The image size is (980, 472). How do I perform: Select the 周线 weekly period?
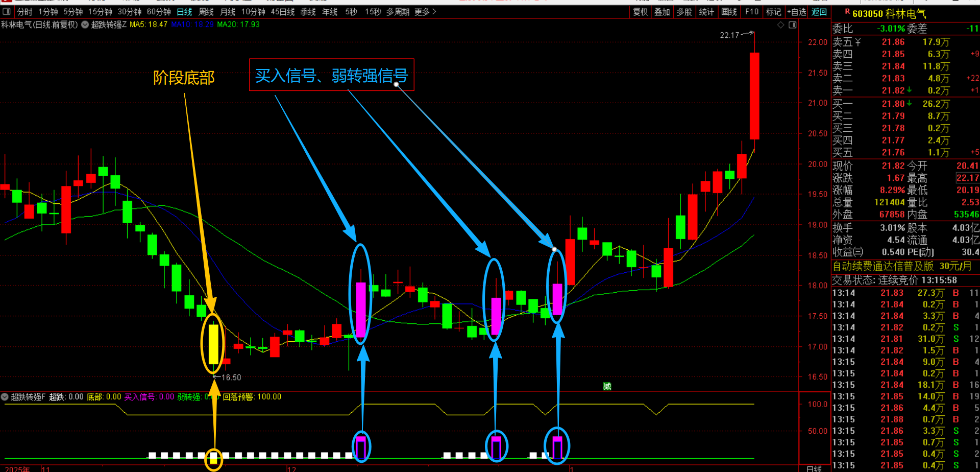[206, 12]
